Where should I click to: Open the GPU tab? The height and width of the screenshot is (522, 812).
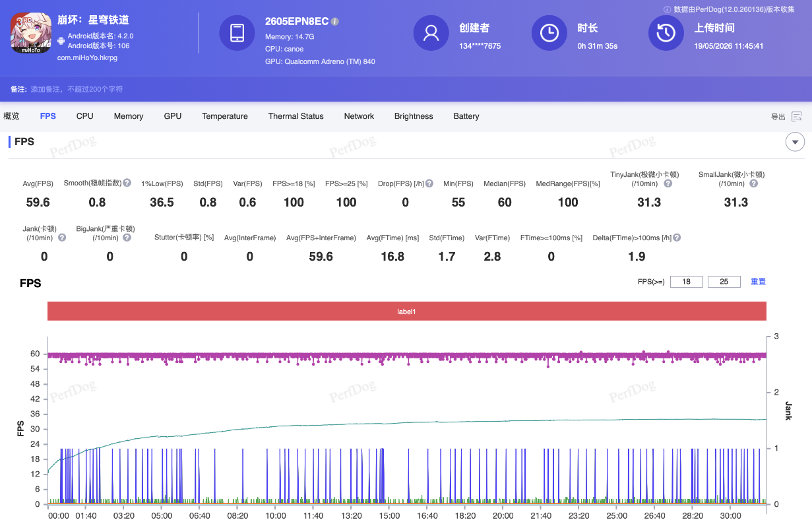click(x=173, y=116)
